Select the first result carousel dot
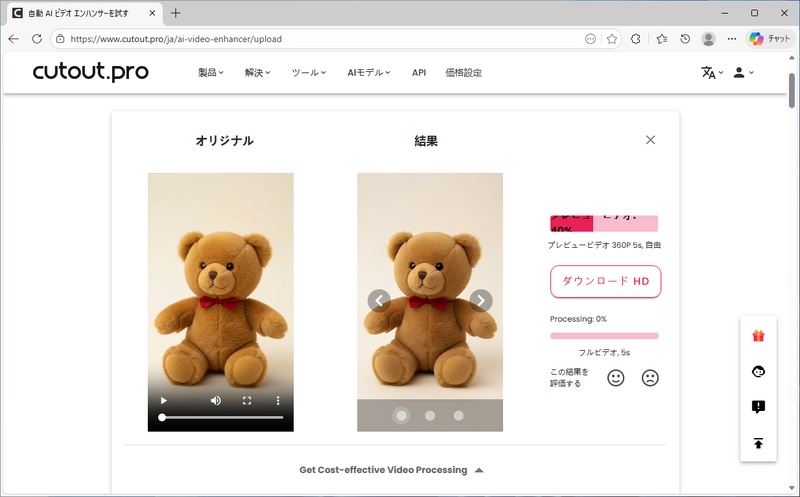The image size is (800, 497). click(402, 416)
